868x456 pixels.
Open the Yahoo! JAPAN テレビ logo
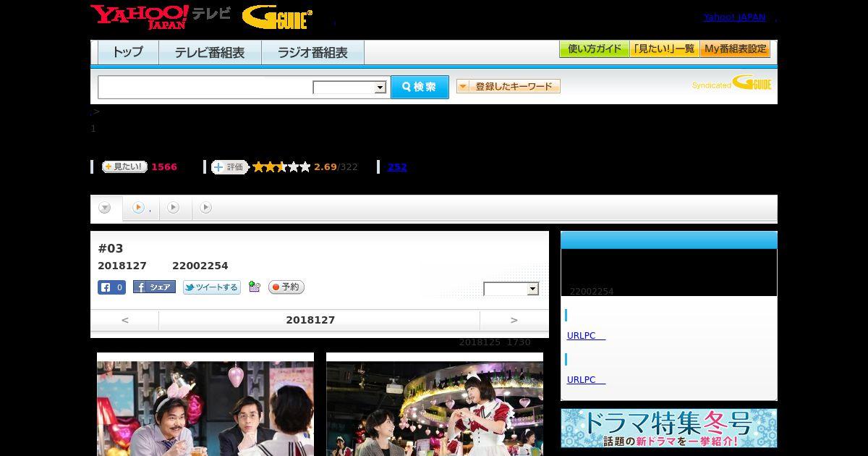(x=160, y=16)
